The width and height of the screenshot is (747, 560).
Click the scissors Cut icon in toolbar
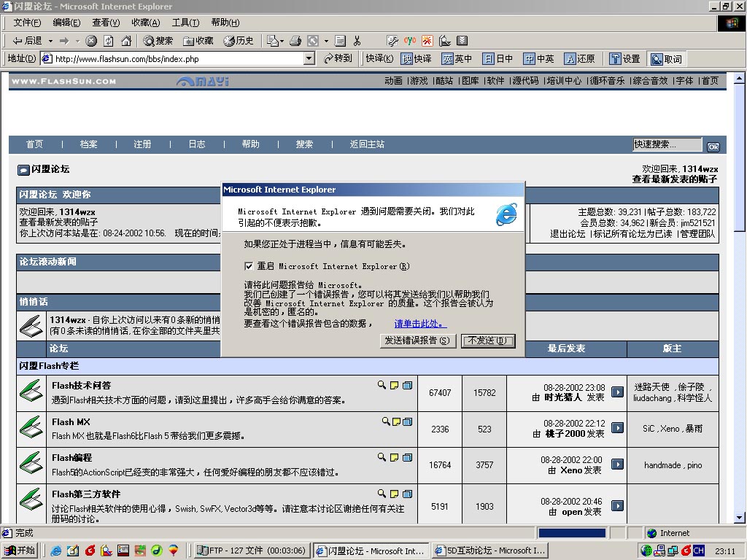(357, 41)
